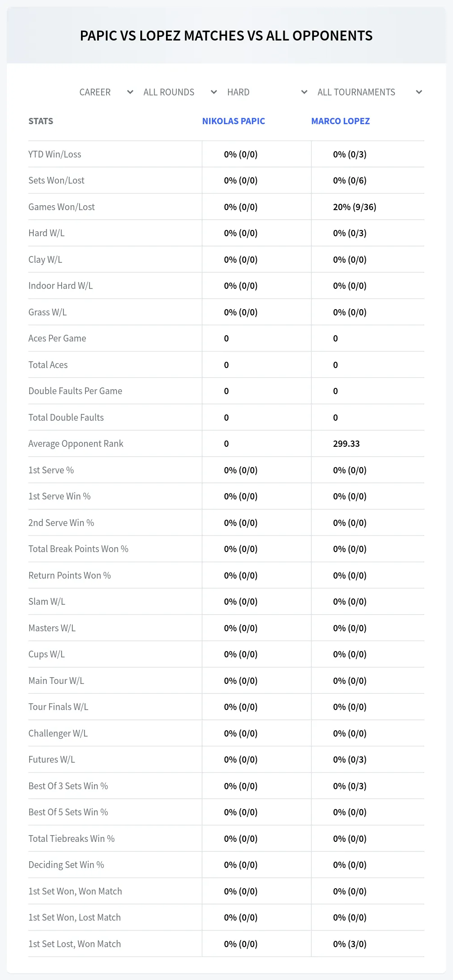This screenshot has height=980, width=453.
Task: Open Marco Lopez player link
Action: (x=341, y=121)
